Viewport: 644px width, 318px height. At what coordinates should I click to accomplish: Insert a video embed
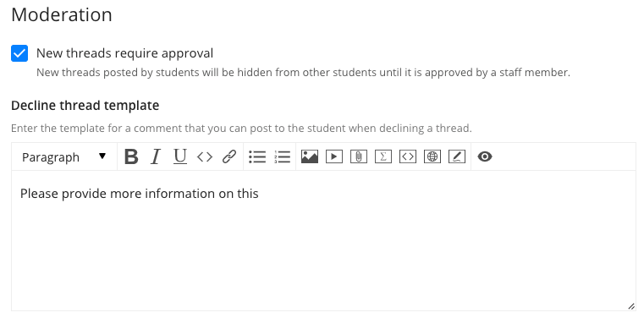(x=334, y=156)
